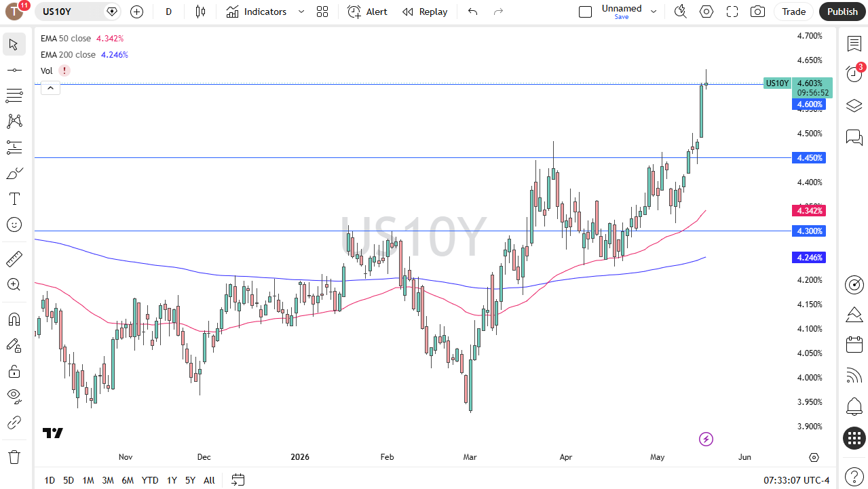Click the Trade button
This screenshot has height=489, width=868.
point(793,12)
